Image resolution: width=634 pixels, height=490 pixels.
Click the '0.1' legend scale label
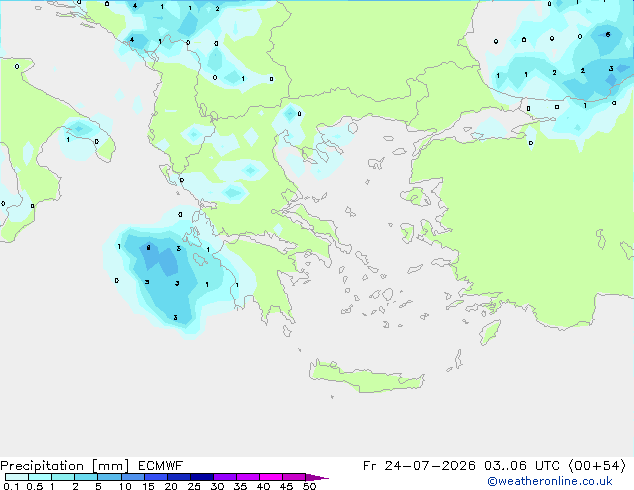(11, 486)
